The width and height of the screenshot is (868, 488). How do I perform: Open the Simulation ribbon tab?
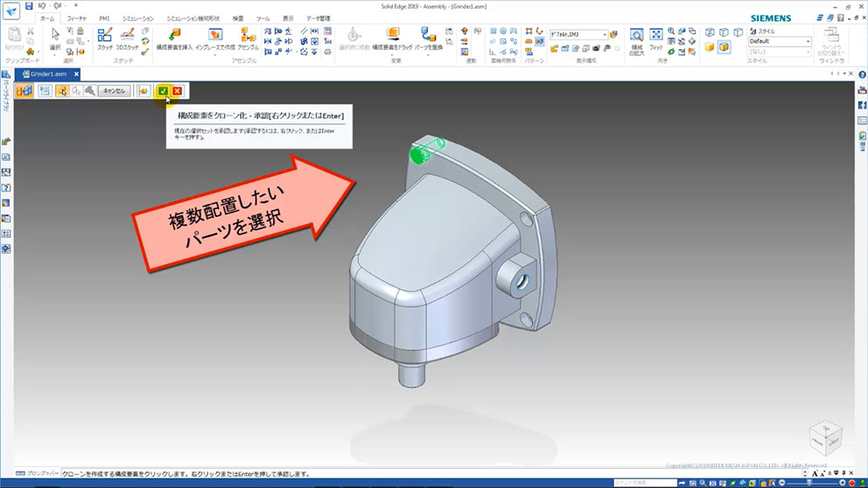[x=137, y=17]
